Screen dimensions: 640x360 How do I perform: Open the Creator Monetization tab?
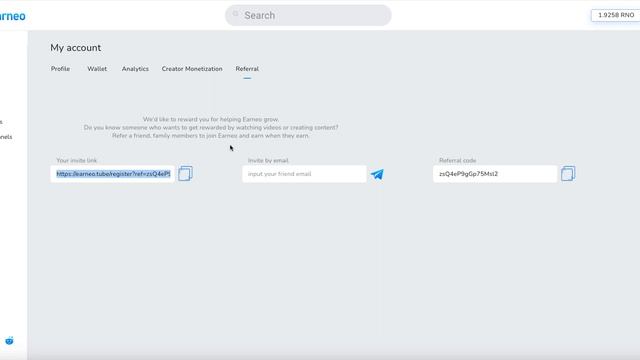[192, 69]
